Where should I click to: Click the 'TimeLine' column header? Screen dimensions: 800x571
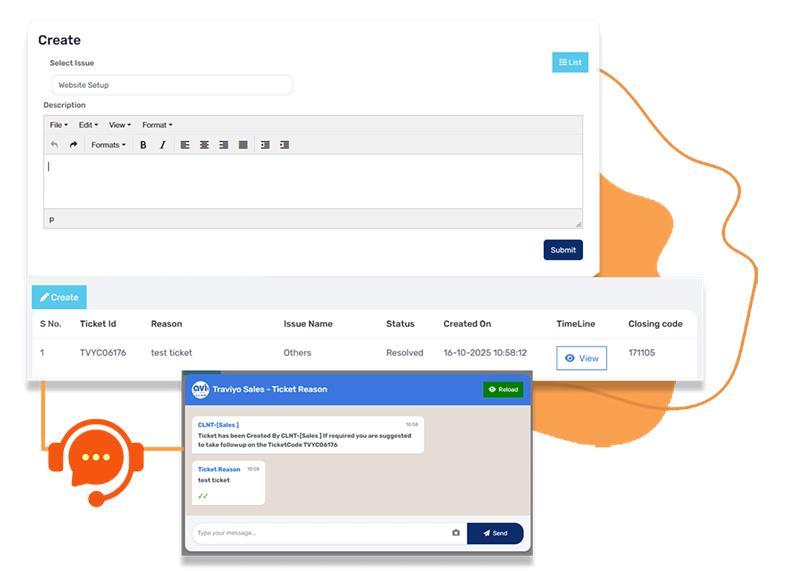[576, 324]
